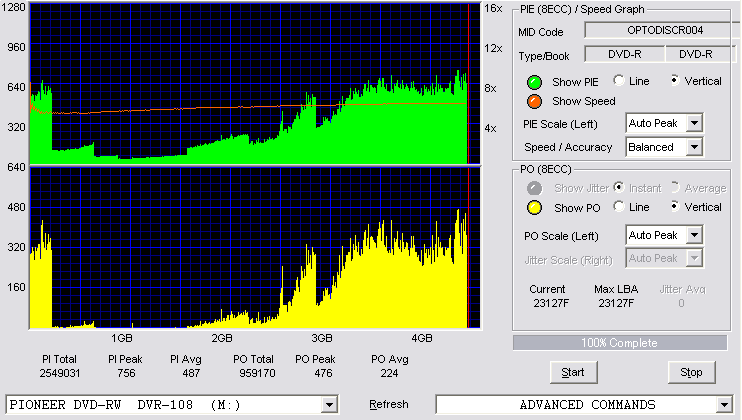The image size is (742, 420).
Task: Open Jitter Scale (Right) dropdown arrow
Action: pos(694,258)
